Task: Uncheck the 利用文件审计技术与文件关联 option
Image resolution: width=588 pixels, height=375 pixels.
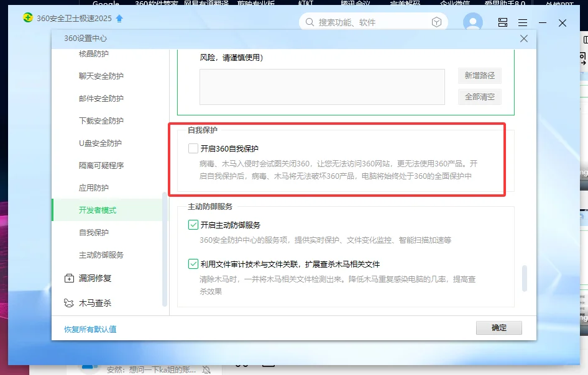Action: [193, 263]
